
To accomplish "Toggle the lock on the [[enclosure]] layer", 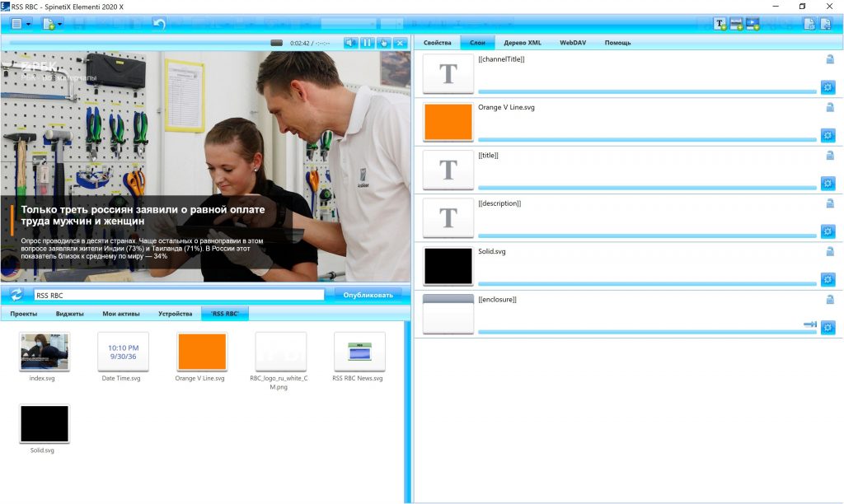I will coord(830,300).
